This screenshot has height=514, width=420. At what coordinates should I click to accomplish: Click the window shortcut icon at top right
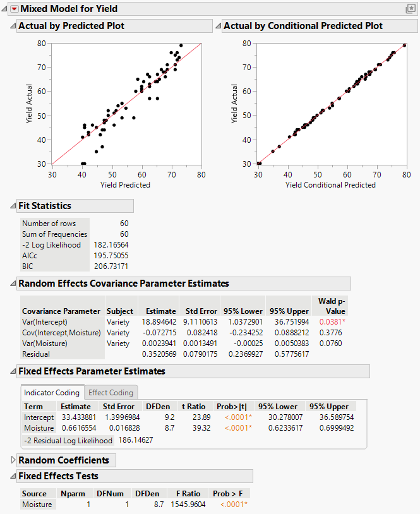(x=412, y=9)
